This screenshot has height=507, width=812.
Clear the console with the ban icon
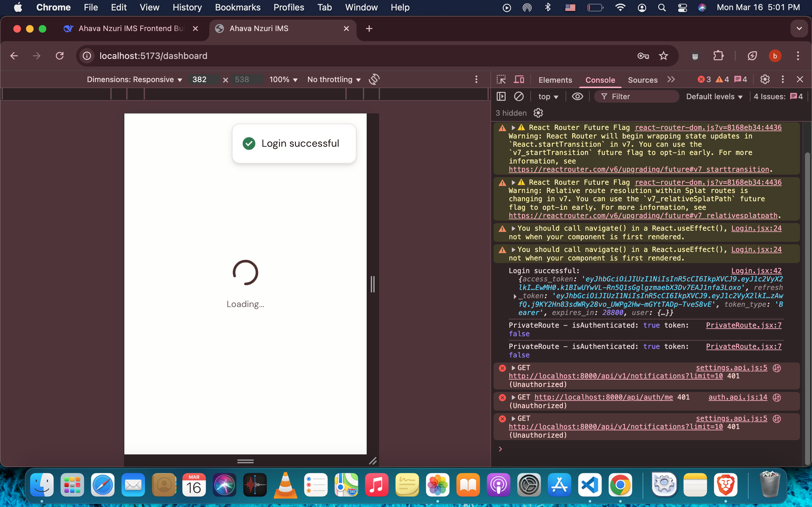(x=519, y=97)
